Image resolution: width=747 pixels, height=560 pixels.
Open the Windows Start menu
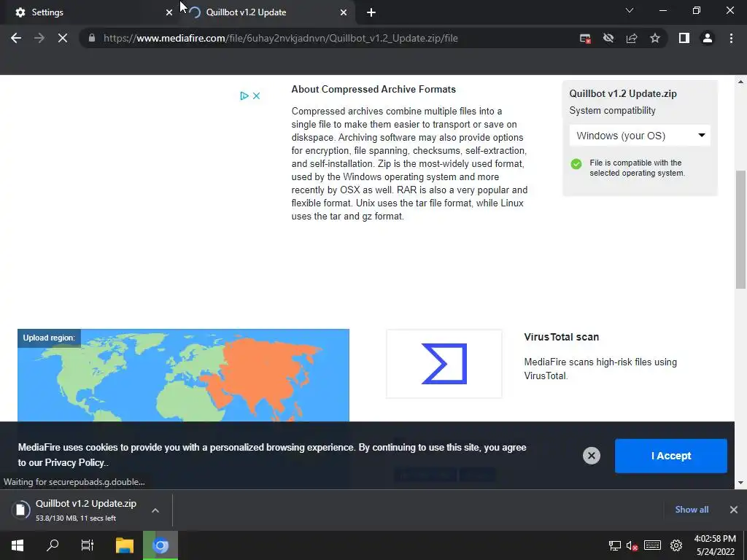click(x=18, y=545)
